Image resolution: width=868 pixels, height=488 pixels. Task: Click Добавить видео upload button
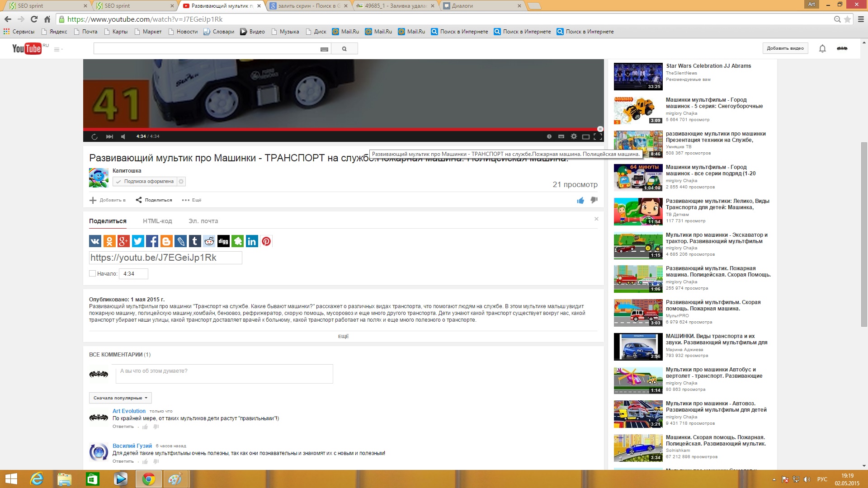[785, 48]
